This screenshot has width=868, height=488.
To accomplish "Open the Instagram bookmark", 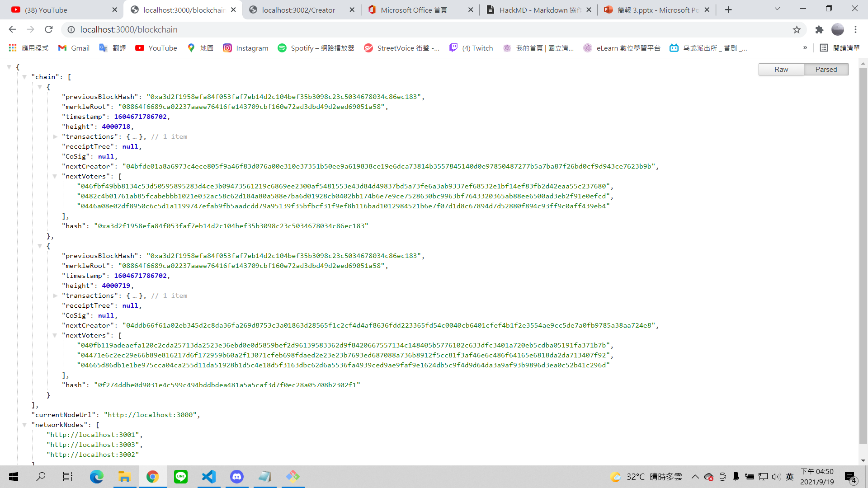I will click(245, 48).
